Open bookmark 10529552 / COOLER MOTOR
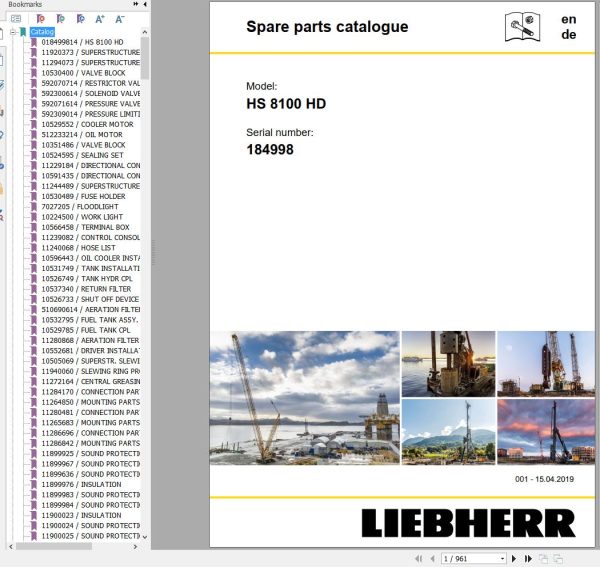Screen dimensions: 600x567 point(88,124)
